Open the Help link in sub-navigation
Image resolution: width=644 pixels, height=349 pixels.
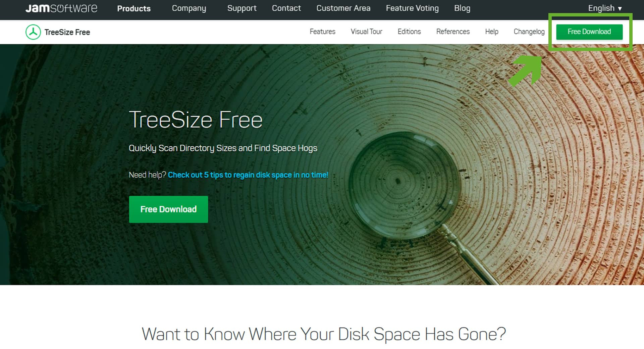(x=492, y=32)
